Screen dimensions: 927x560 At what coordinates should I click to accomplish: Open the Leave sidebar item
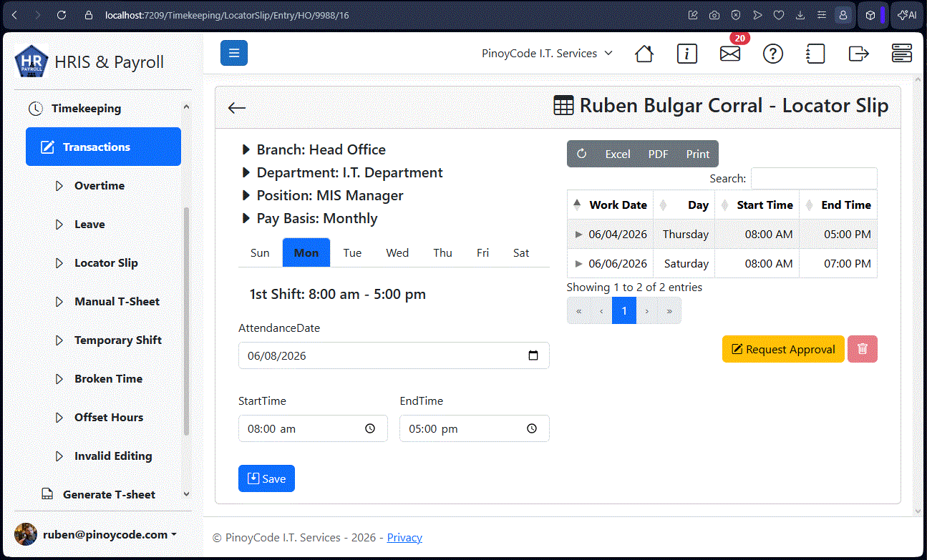[89, 224]
